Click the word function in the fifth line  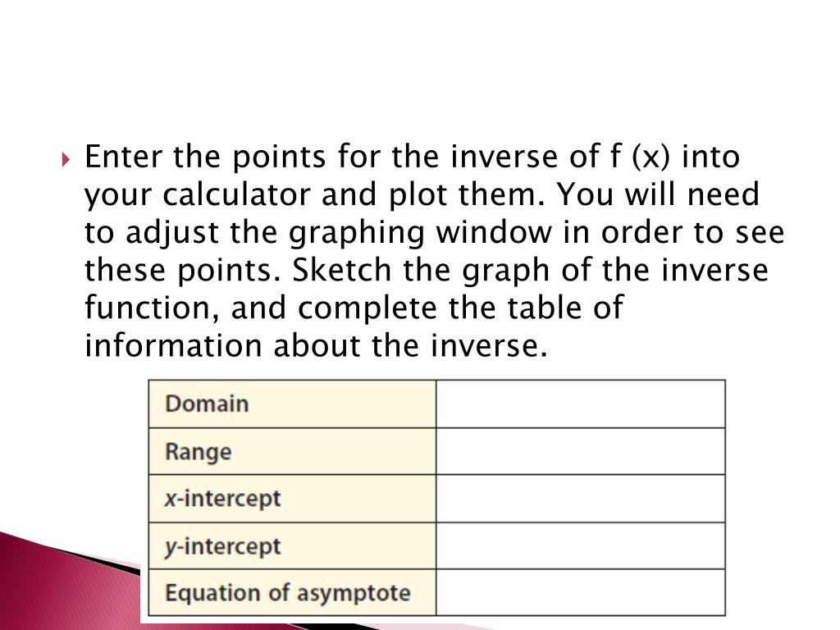(152, 308)
